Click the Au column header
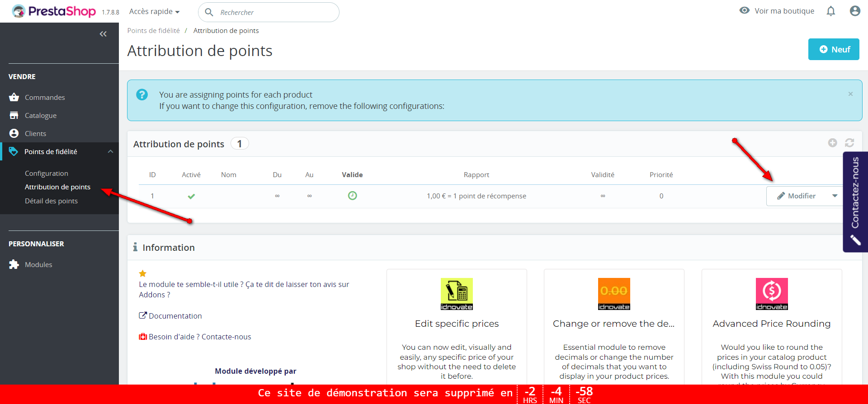The height and width of the screenshot is (404, 868). coord(309,174)
